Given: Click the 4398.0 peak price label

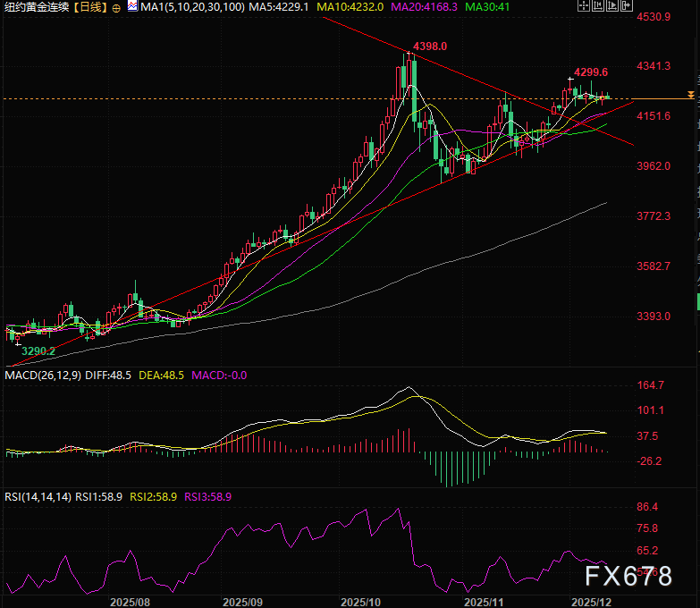Looking at the screenshot, I should coord(429,46).
